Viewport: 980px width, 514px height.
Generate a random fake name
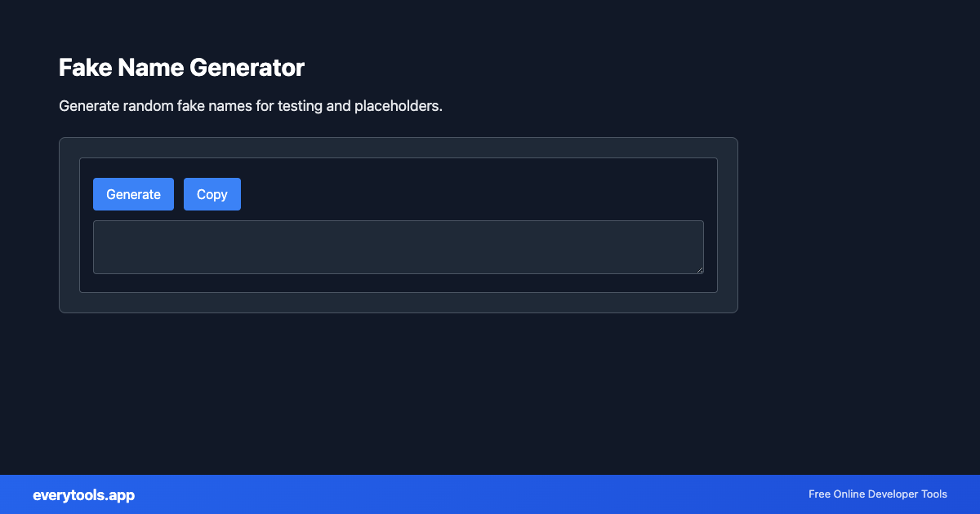(133, 194)
